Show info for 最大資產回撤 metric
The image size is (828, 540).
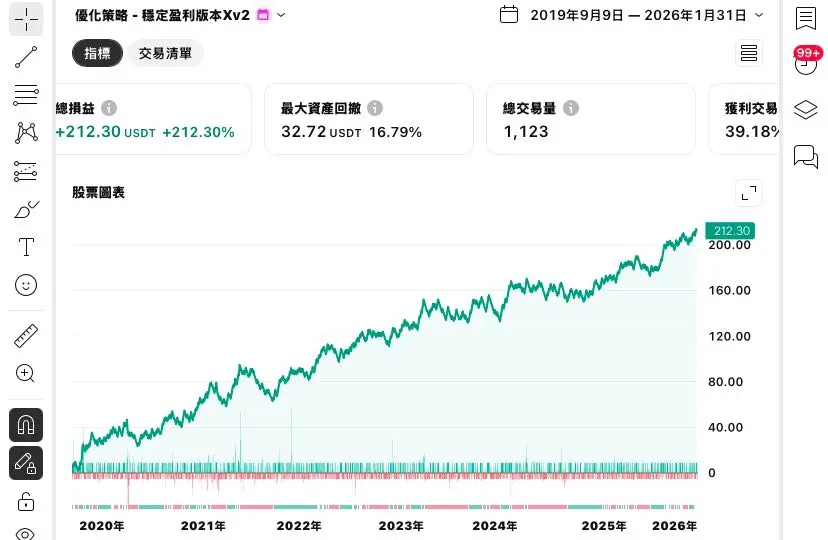375,108
